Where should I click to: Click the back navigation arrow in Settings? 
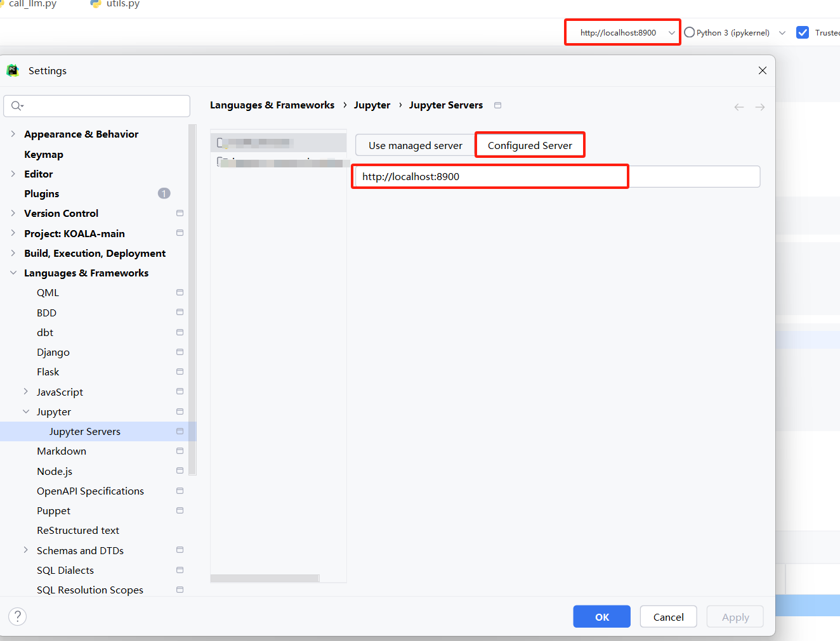739,107
